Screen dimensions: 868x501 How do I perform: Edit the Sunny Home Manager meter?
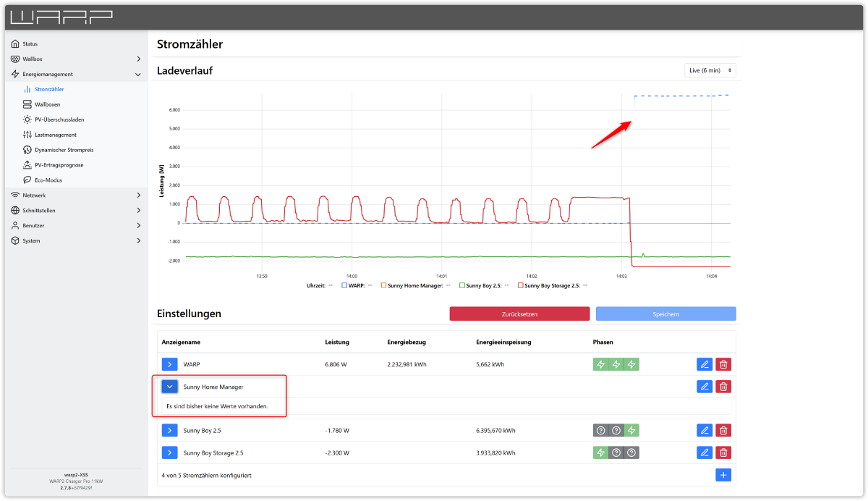(705, 387)
